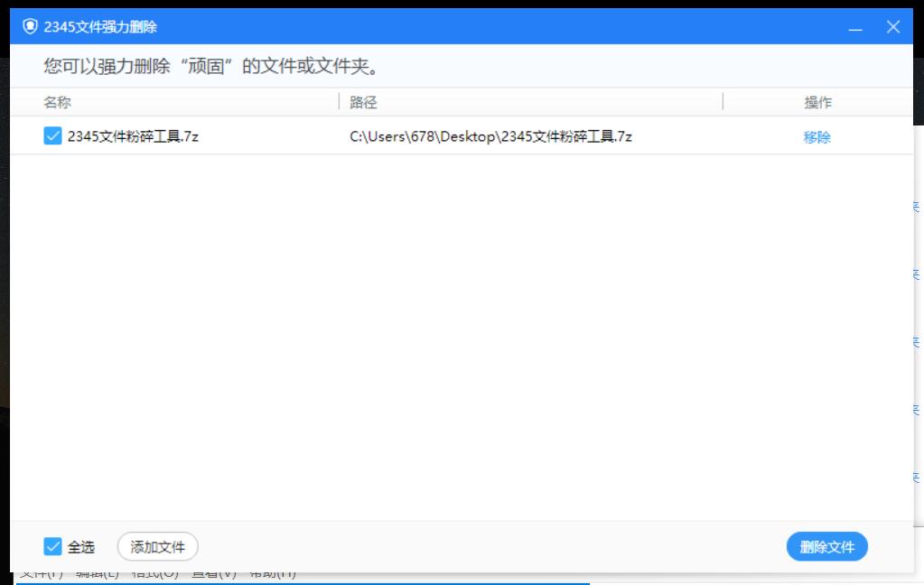
Task: Click the 2345 shield logo icon
Action: (x=30, y=26)
